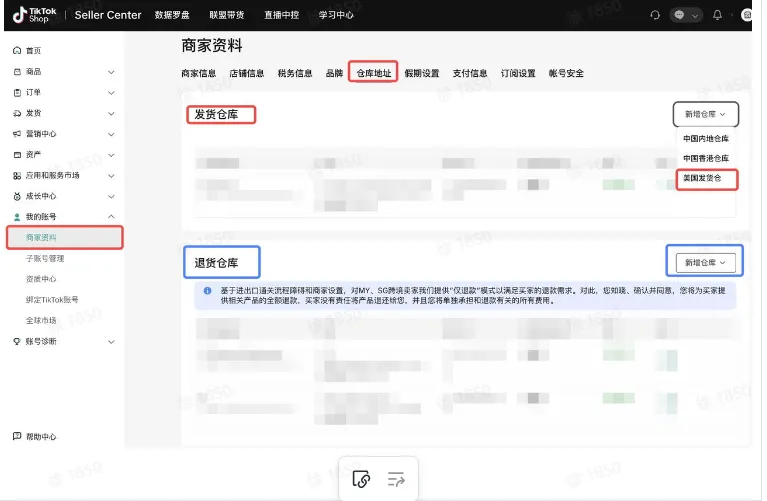
Task: Select 资质中心 in sidebar
Action: [41, 279]
